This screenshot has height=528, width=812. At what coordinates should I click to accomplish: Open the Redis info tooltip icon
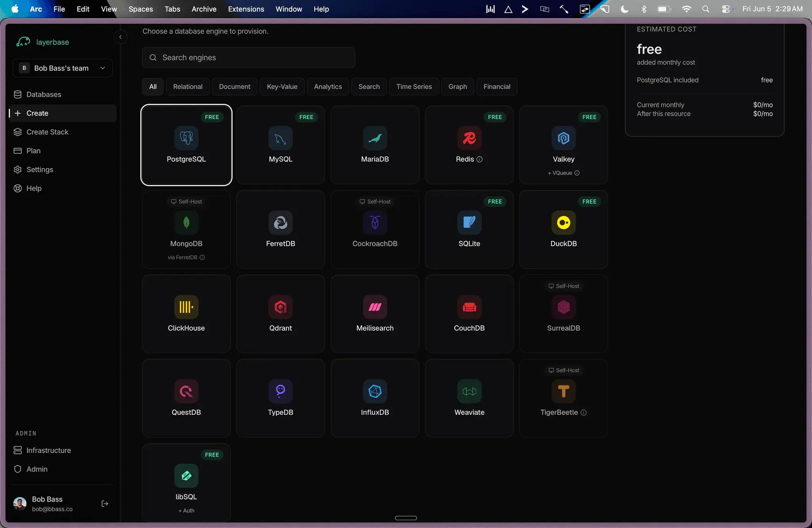[x=479, y=159]
